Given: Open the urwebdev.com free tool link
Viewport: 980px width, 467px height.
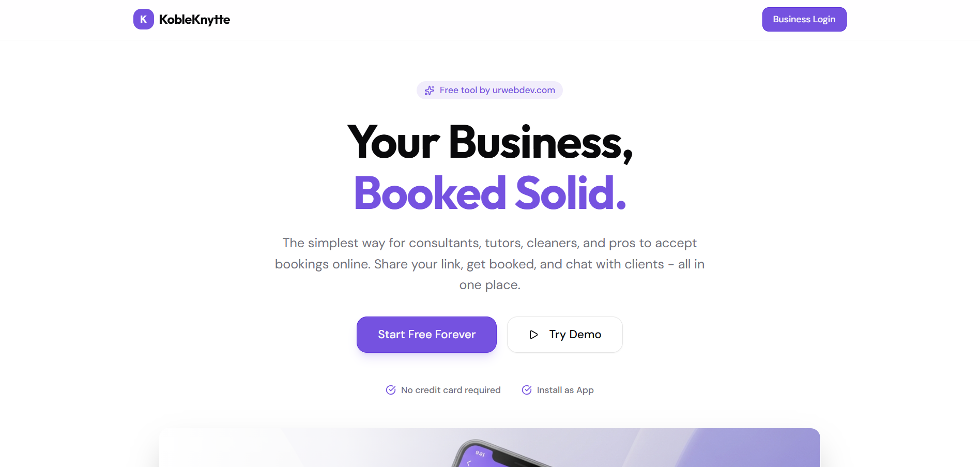Looking at the screenshot, I should [497, 90].
